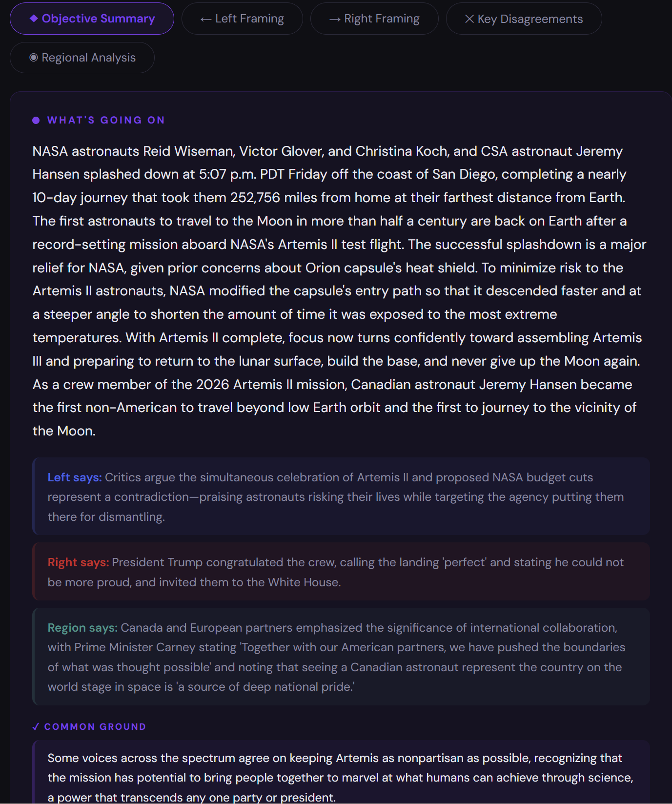The width and height of the screenshot is (672, 804).
Task: Click the Region says card quoting Prime Minister Carney
Action: tap(341, 657)
